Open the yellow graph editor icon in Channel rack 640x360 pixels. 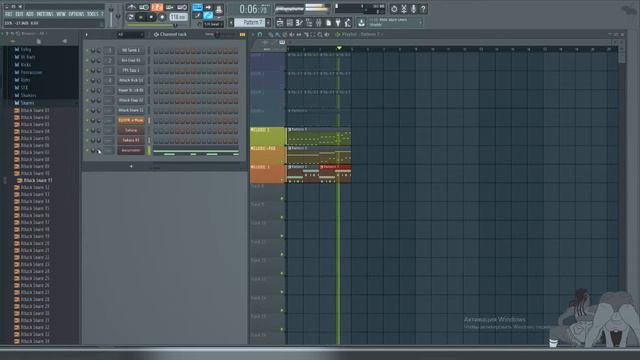242,35
